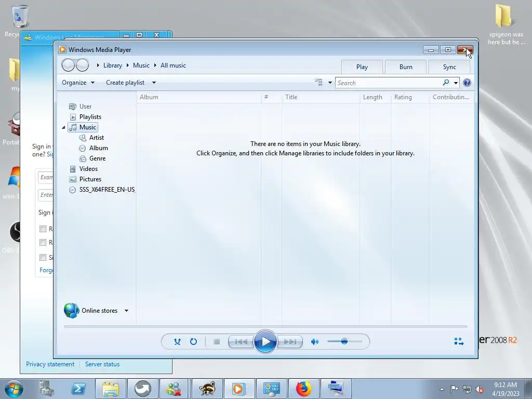This screenshot has width=532, height=399.
Task: Open the View options dropdown arrow
Action: pos(330,83)
